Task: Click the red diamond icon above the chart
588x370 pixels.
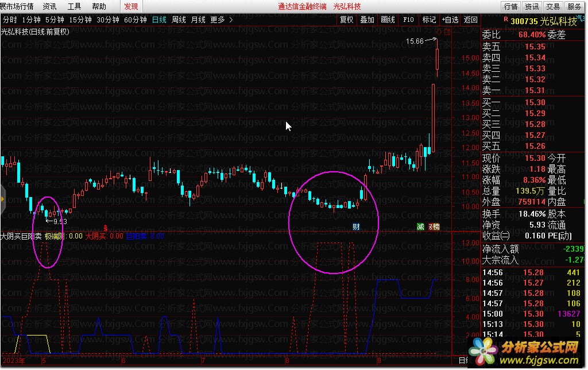Action: tap(439, 32)
